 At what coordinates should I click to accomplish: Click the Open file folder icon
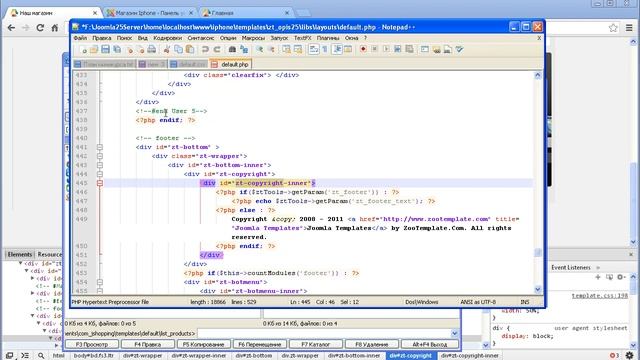94,49
